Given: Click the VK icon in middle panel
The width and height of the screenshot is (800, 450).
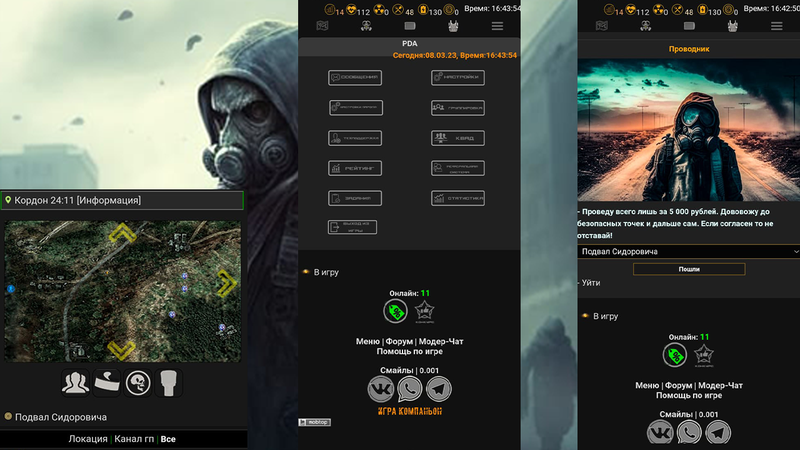Looking at the screenshot, I should pos(382,389).
